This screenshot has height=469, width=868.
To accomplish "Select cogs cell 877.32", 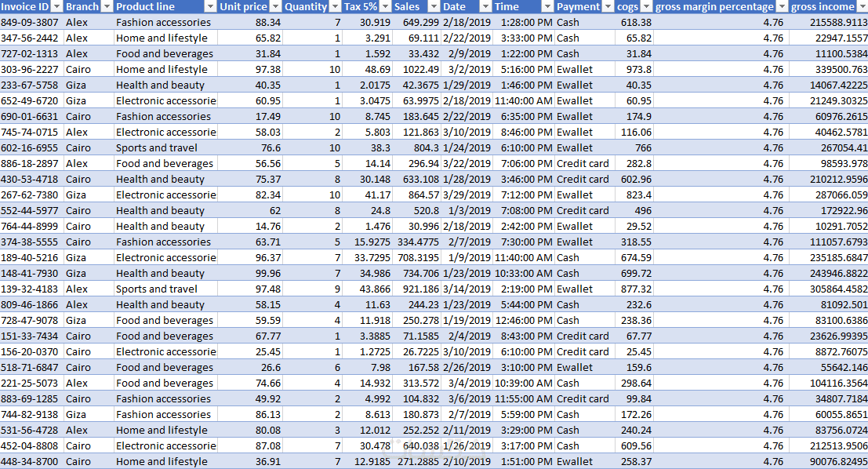I will pyautogui.click(x=635, y=289).
